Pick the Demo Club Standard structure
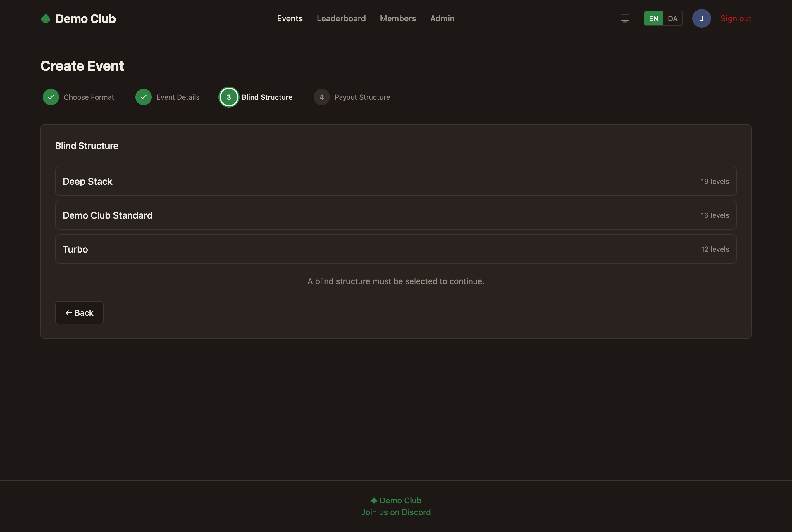The width and height of the screenshot is (792, 532). coord(396,215)
